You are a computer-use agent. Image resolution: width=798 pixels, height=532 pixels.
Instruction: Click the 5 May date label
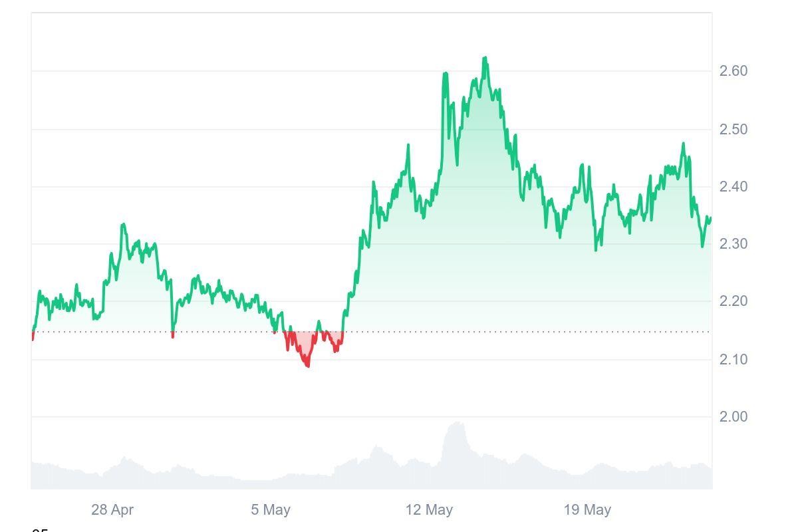[x=271, y=510]
